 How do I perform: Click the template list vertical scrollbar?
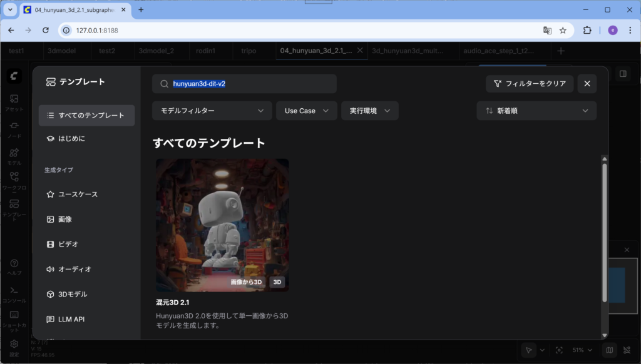pyautogui.click(x=604, y=231)
